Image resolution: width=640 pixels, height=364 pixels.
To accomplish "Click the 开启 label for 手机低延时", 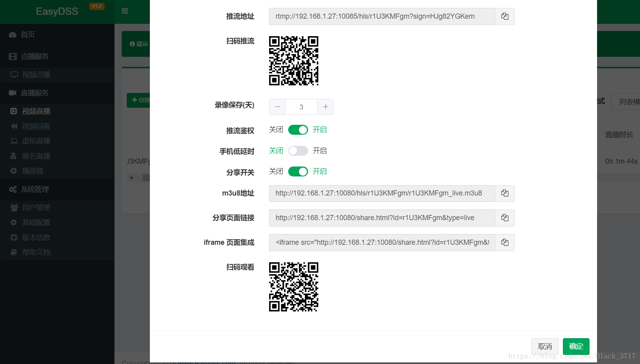I will (x=320, y=151).
